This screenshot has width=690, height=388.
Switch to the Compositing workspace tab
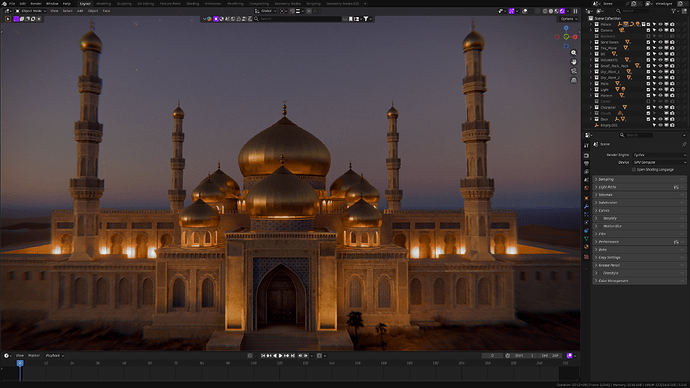point(259,4)
